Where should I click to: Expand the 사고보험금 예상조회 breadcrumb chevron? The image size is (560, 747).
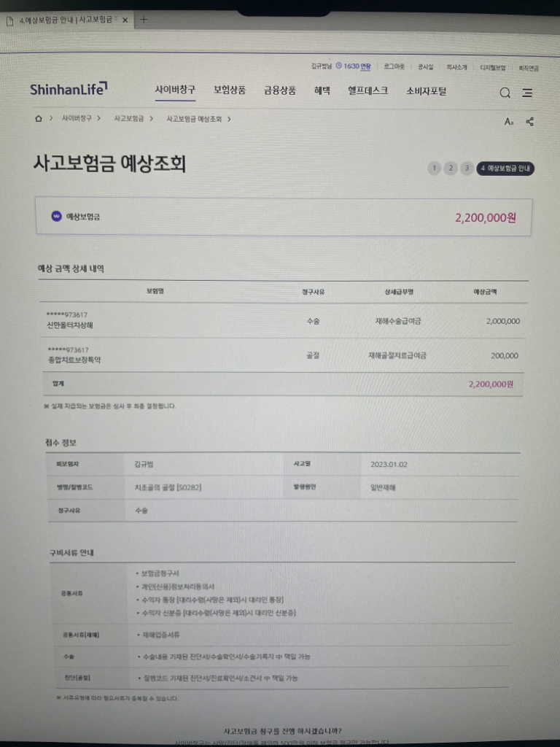point(229,119)
